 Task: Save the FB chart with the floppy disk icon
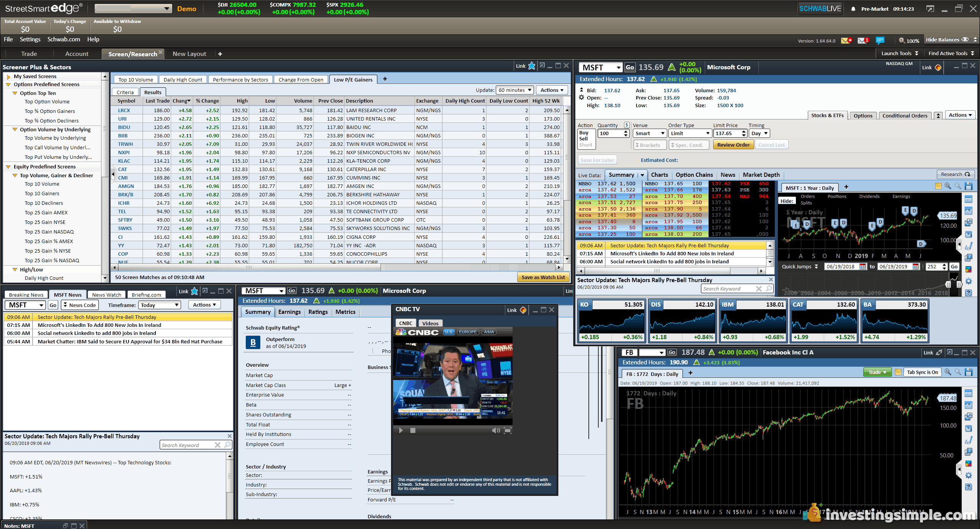[969, 372]
